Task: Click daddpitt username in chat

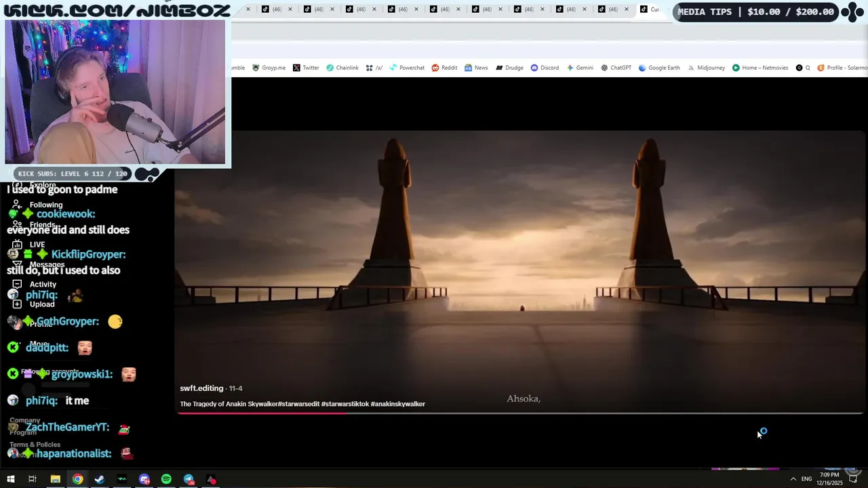Action: [47, 348]
